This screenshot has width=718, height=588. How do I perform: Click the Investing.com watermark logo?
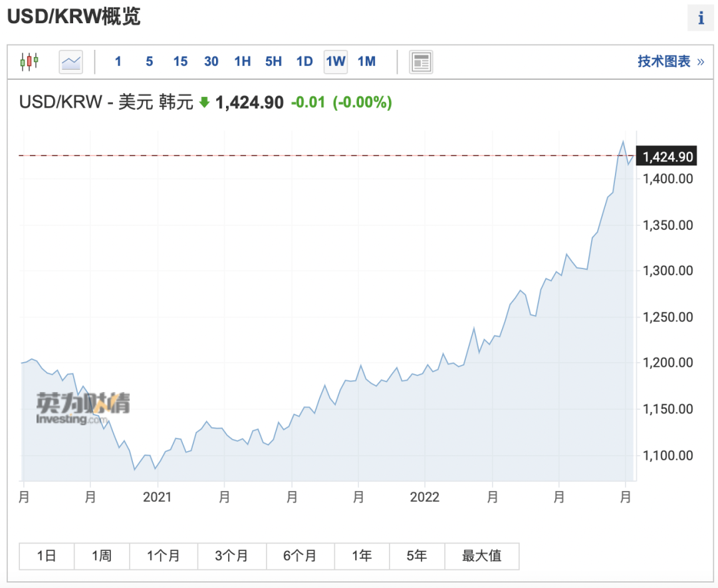pos(83,408)
